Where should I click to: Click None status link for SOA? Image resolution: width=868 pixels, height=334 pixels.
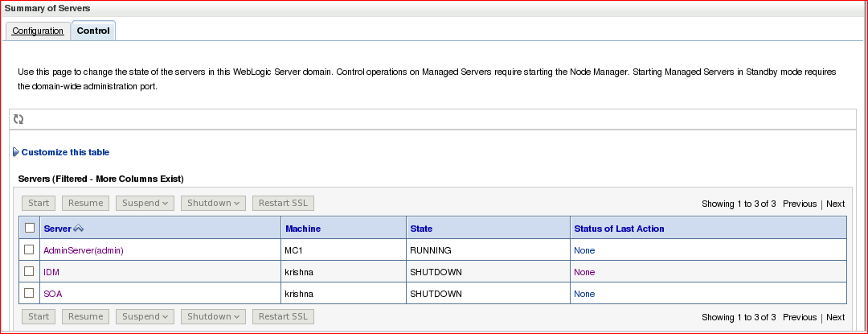(584, 294)
